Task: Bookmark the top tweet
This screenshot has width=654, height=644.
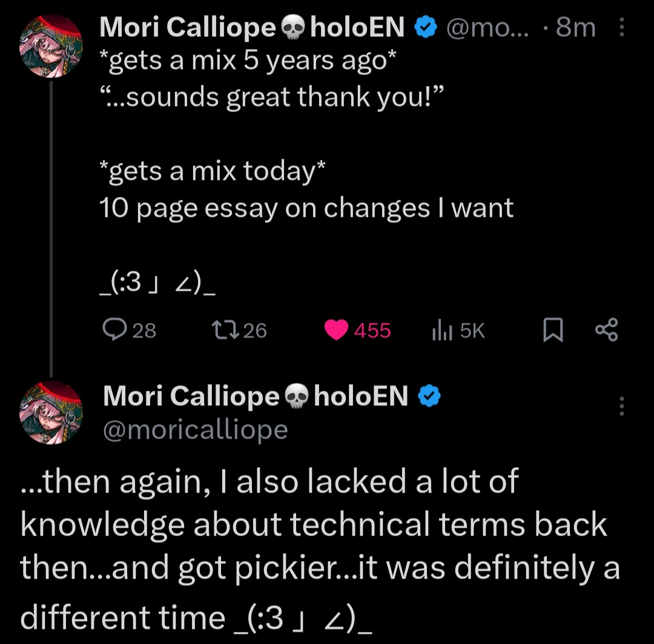Action: click(x=552, y=331)
